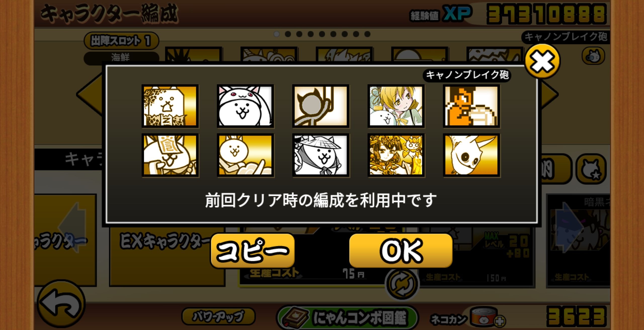The width and height of the screenshot is (644, 330).
Task: Open the パワーアップ power-up menu
Action: pos(218,316)
